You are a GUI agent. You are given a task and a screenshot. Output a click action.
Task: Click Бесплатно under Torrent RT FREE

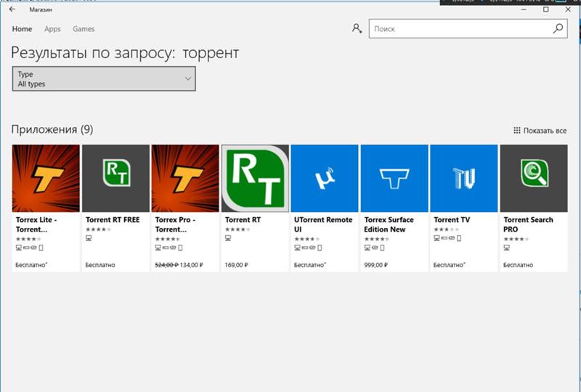point(100,265)
